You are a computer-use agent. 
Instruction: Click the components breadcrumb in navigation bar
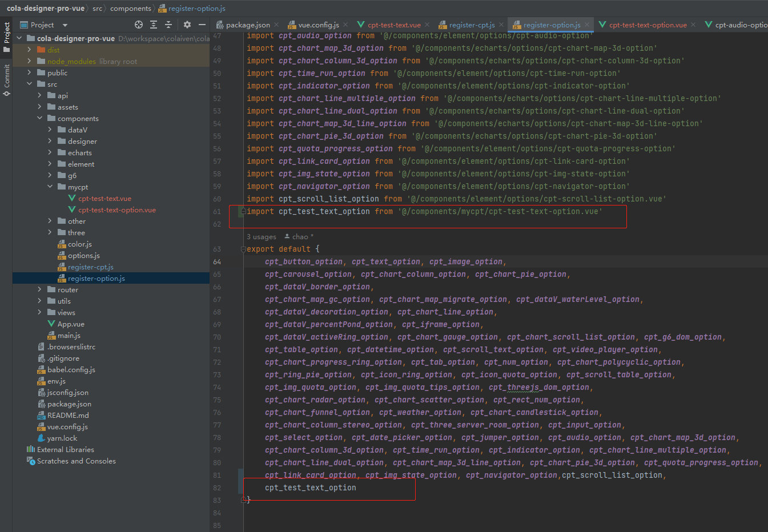(130, 8)
